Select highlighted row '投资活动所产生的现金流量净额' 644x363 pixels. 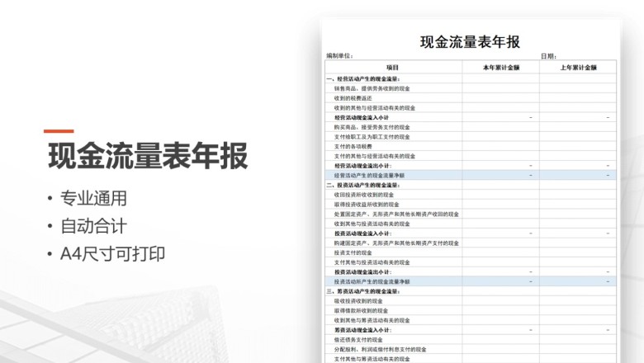click(x=471, y=281)
